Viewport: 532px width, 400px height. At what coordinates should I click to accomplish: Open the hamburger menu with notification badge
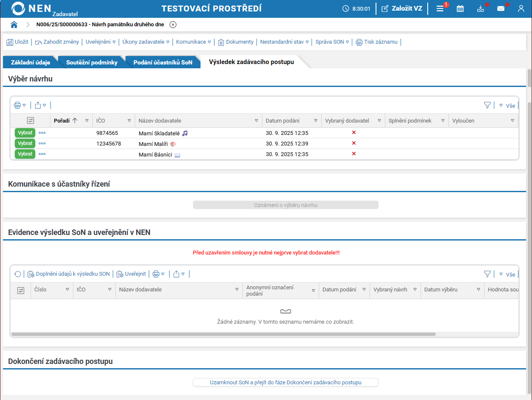pyautogui.click(x=440, y=8)
